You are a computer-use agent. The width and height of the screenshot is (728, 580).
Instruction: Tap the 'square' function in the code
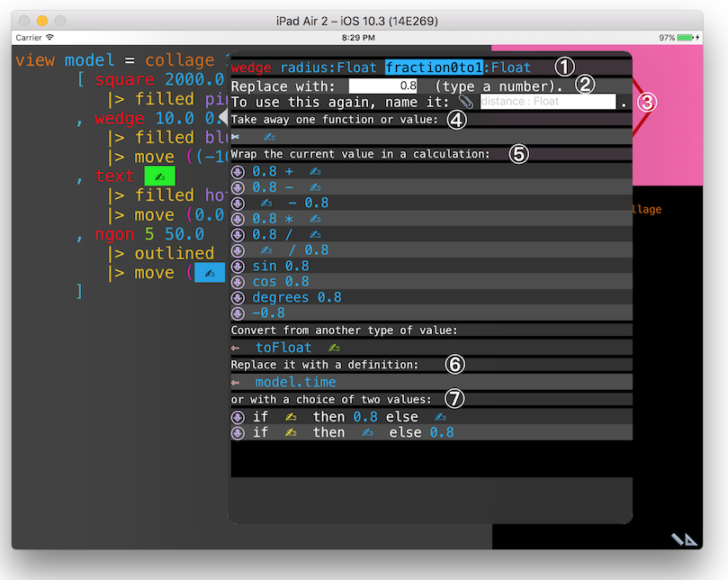pos(124,80)
